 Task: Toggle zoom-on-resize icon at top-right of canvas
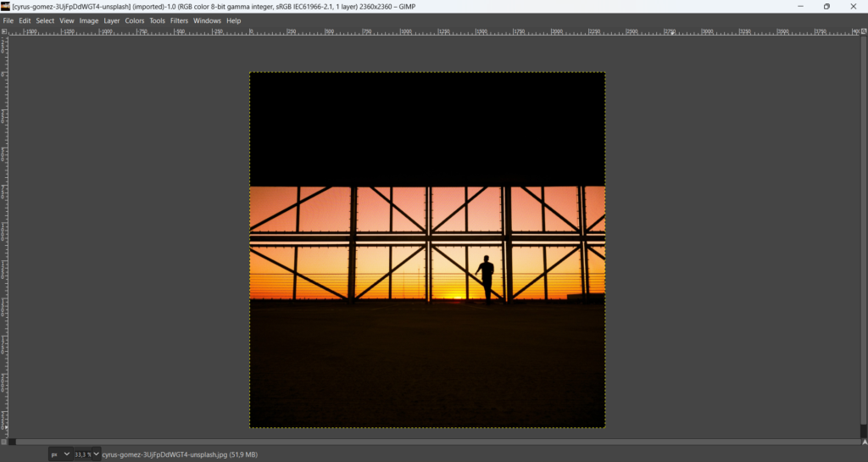point(864,31)
